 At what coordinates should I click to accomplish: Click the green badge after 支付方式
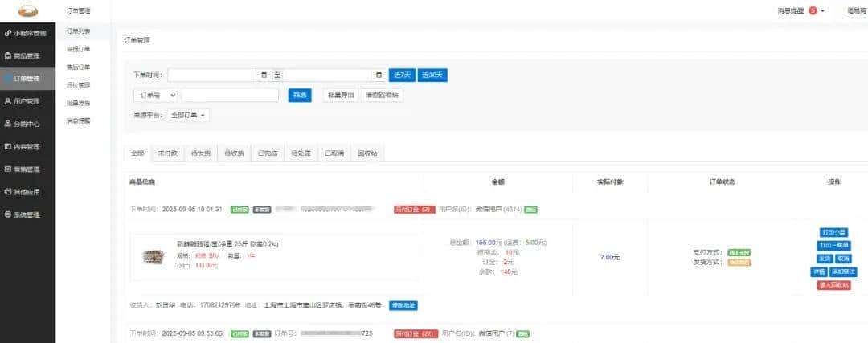point(739,253)
